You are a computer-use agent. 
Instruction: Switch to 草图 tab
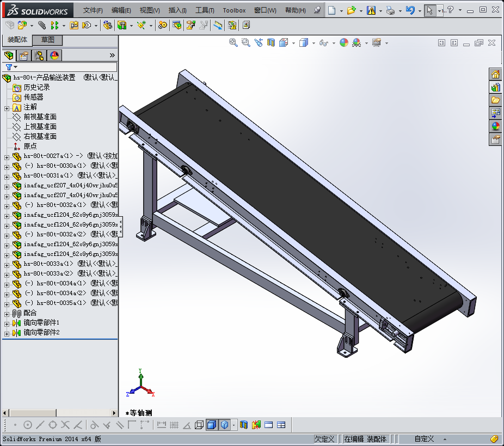tap(47, 40)
